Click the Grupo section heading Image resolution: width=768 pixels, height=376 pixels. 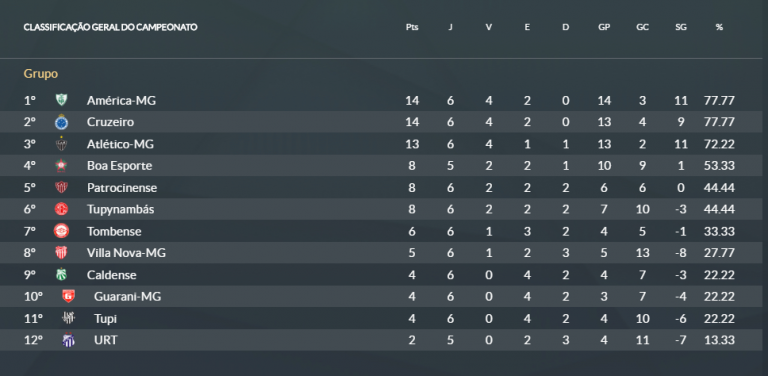coord(41,74)
